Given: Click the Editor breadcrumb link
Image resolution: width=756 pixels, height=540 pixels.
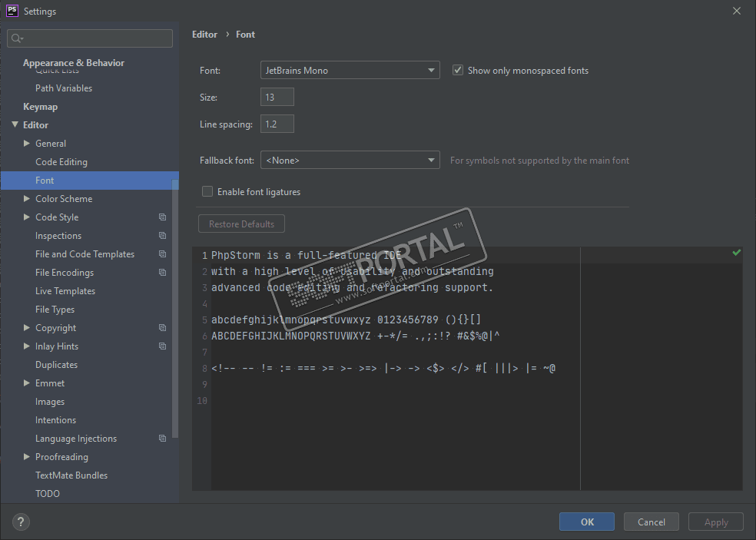Looking at the screenshot, I should 204,35.
